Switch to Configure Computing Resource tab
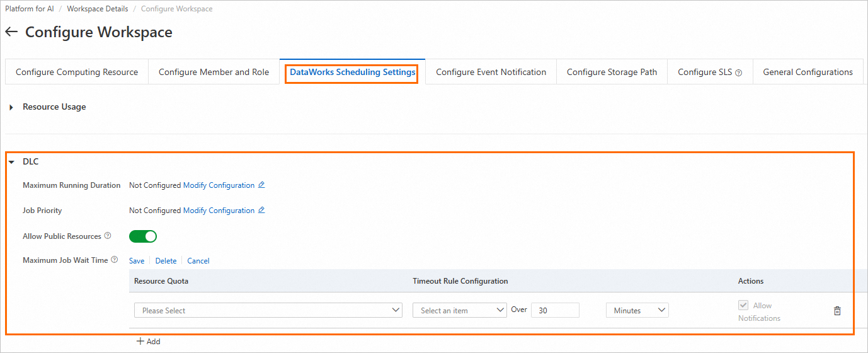 [77, 72]
